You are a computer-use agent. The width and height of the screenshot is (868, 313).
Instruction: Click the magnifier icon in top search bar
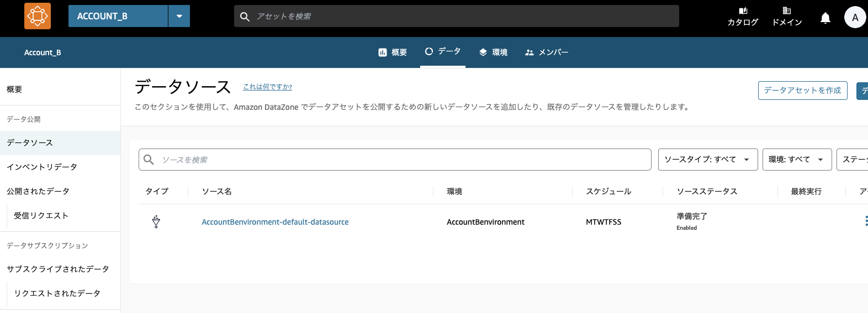[x=245, y=17]
